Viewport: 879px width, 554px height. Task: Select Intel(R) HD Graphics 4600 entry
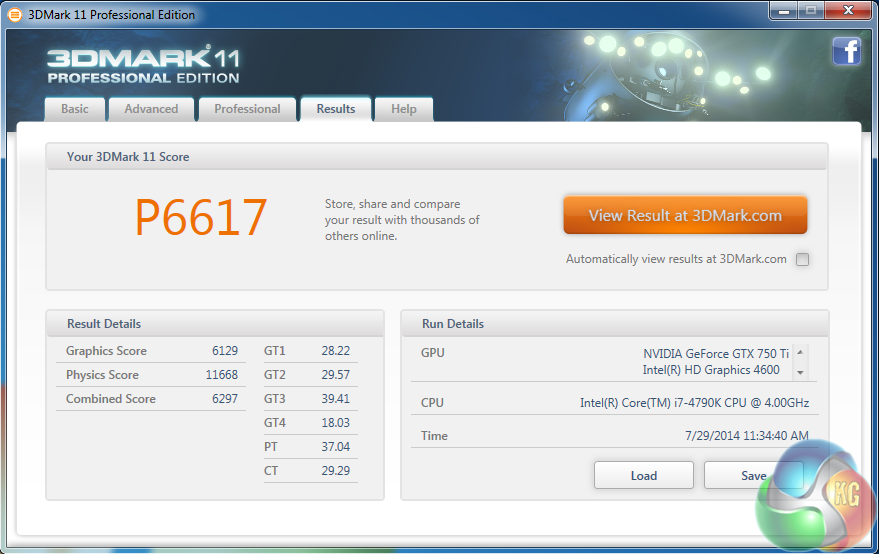click(711, 370)
